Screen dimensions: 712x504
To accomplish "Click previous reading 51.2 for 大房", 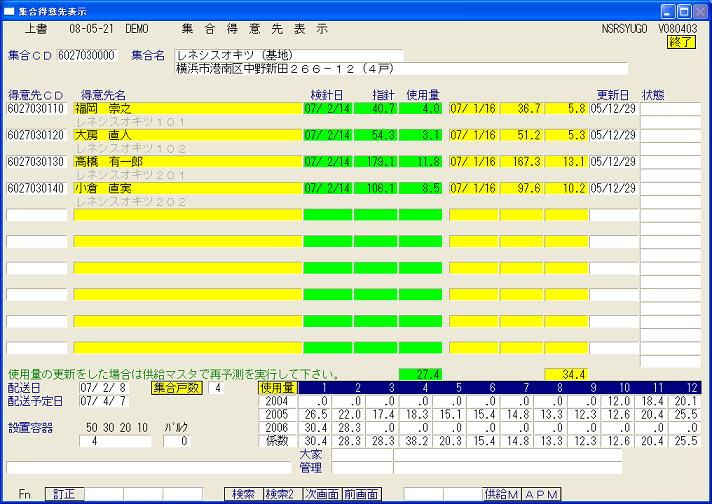I will coord(521,135).
